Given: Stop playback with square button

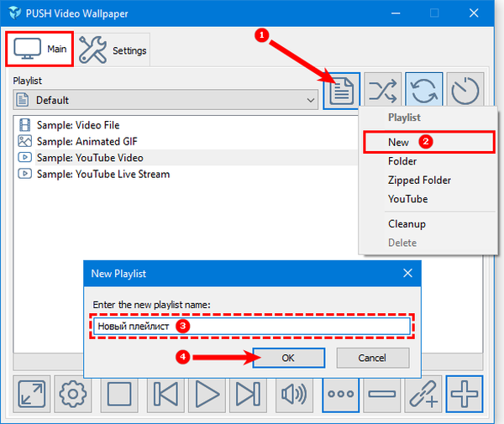Looking at the screenshot, I should [119, 394].
